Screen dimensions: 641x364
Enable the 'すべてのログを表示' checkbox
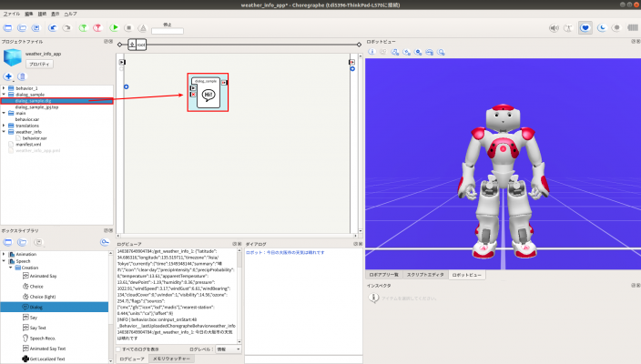click(x=118, y=349)
